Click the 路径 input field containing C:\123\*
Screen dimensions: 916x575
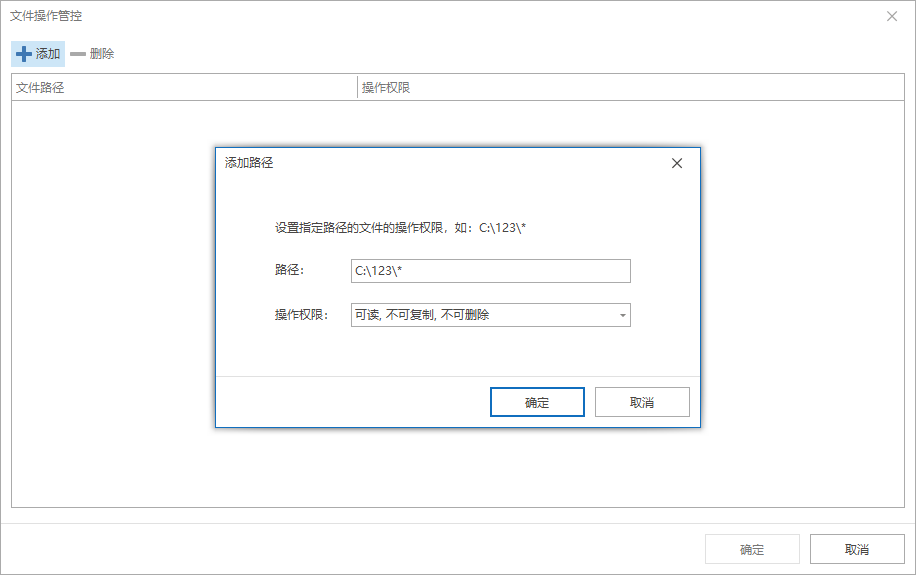(491, 271)
